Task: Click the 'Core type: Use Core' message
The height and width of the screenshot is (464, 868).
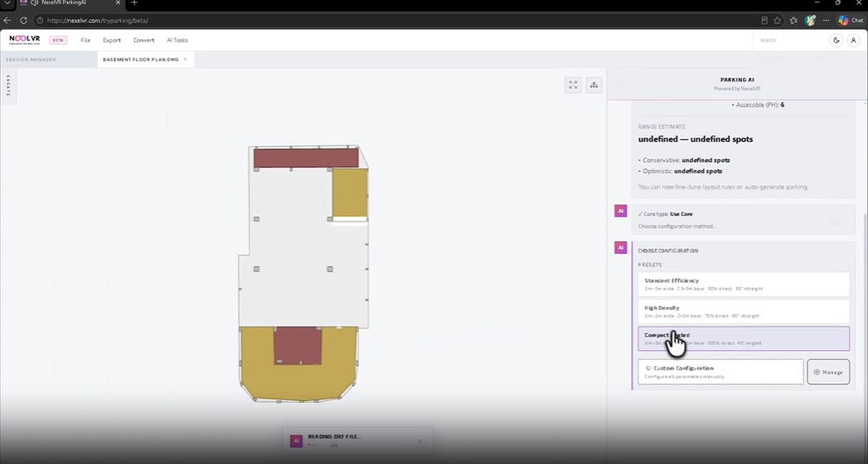Action: [666, 214]
